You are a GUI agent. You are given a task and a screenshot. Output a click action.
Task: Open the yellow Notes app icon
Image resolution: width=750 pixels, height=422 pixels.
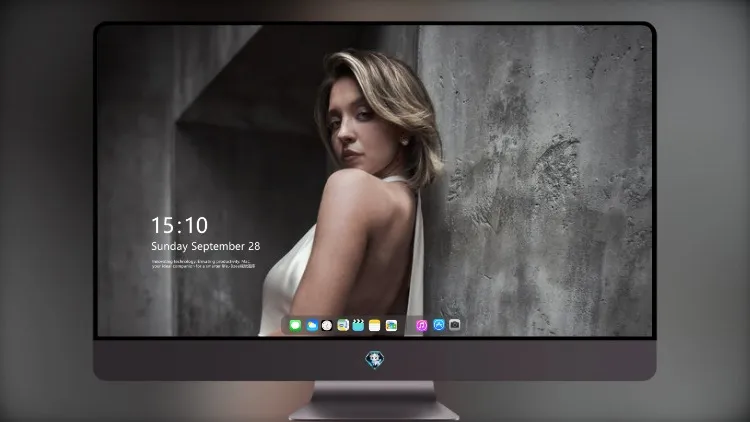tap(375, 325)
